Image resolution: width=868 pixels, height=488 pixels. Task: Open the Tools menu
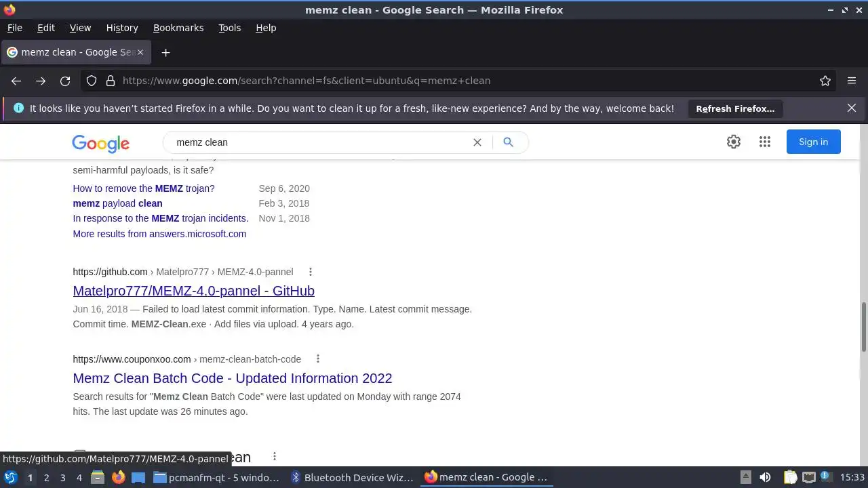229,28
